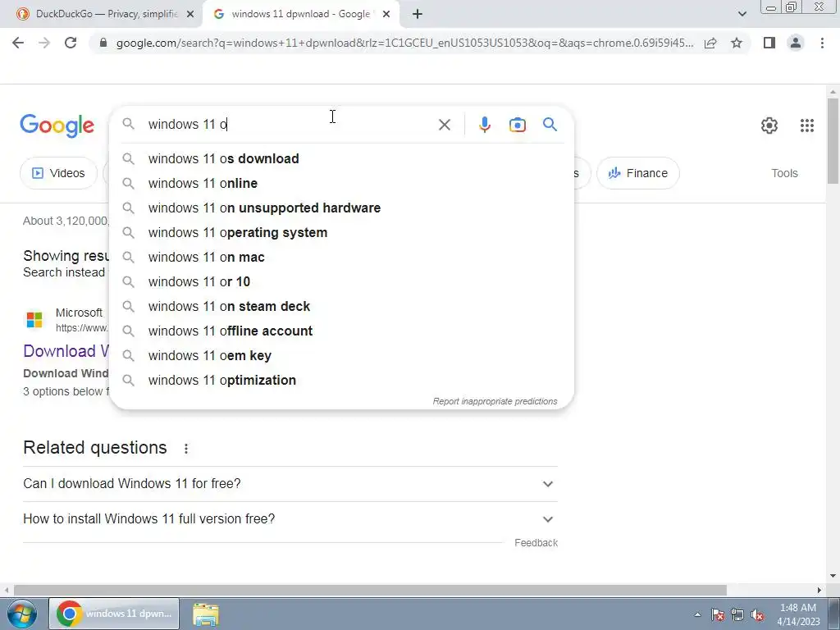
Task: Reload the current page
Action: [71, 43]
